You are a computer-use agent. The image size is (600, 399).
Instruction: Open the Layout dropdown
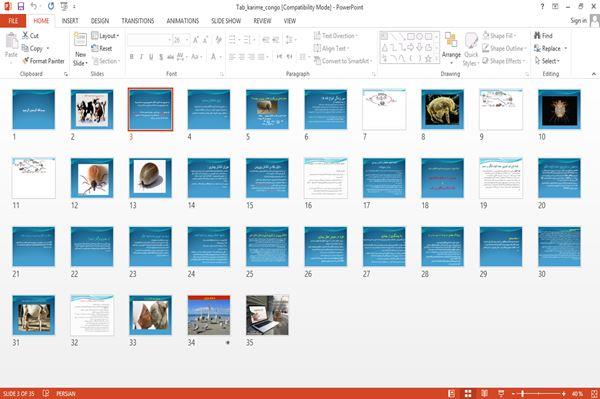(105, 36)
